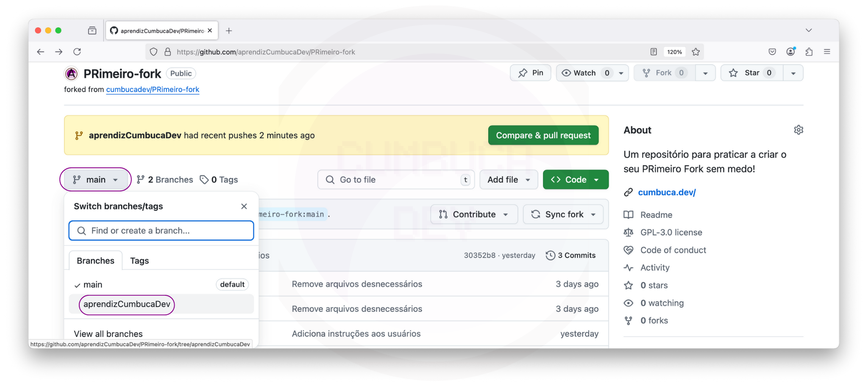This screenshot has width=868, height=386.
Task: Pin the PRimeiro-fork repository
Action: pos(531,73)
